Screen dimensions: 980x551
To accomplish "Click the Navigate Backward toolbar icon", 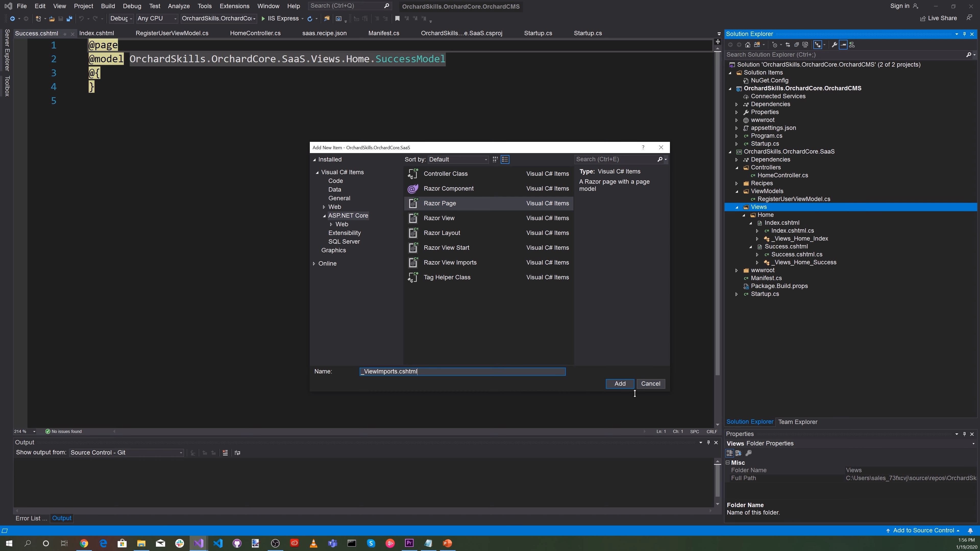I will pyautogui.click(x=12, y=19).
